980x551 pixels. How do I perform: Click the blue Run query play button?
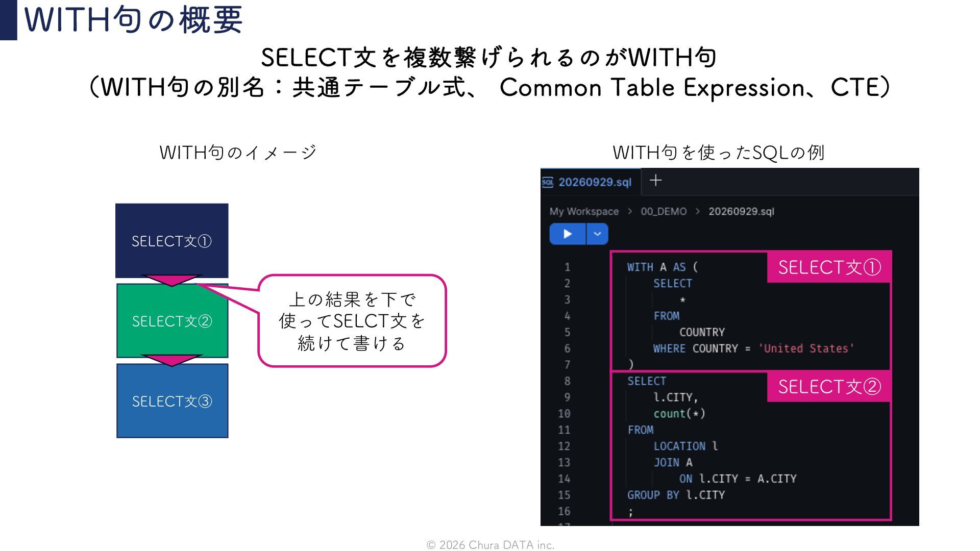(x=567, y=234)
